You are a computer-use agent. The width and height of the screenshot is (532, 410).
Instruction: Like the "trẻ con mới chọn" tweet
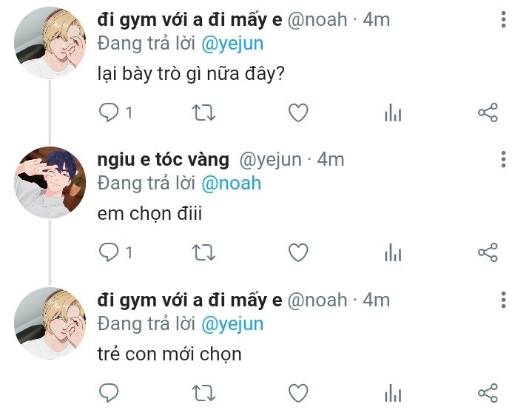(298, 394)
